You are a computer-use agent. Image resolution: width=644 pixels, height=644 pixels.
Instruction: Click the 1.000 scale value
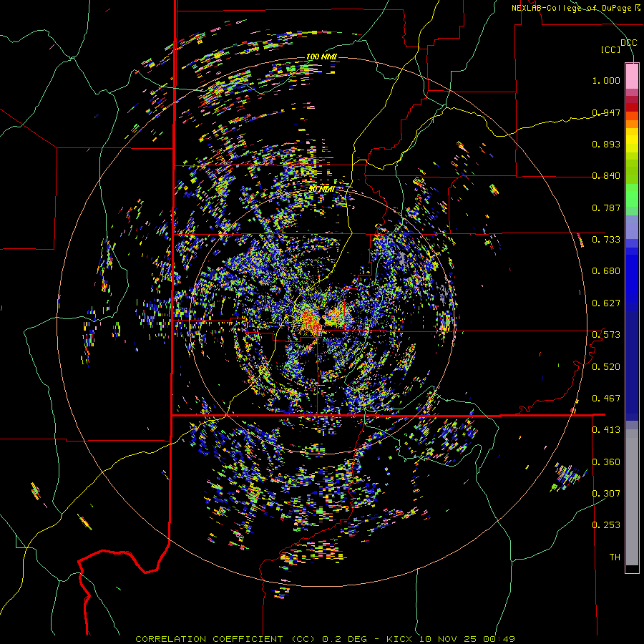click(x=606, y=80)
